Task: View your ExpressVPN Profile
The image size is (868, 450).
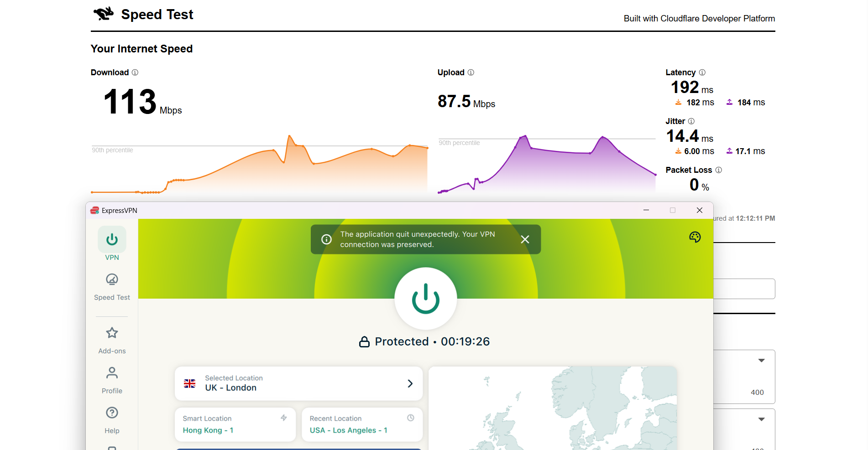Action: coord(112,379)
